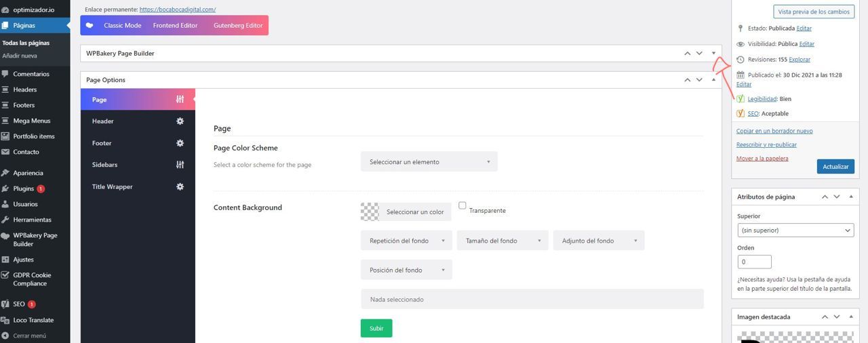Click the Herramientas wrench icon
Image resolution: width=868 pixels, height=343 pixels.
(6, 220)
